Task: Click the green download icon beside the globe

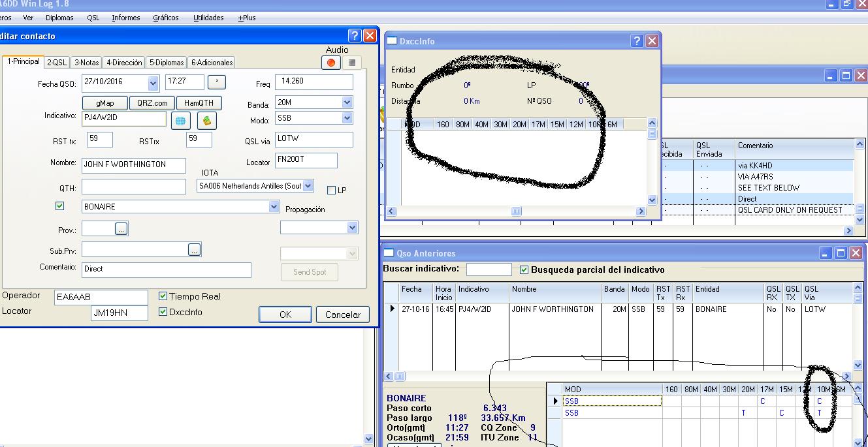Action: tap(206, 121)
